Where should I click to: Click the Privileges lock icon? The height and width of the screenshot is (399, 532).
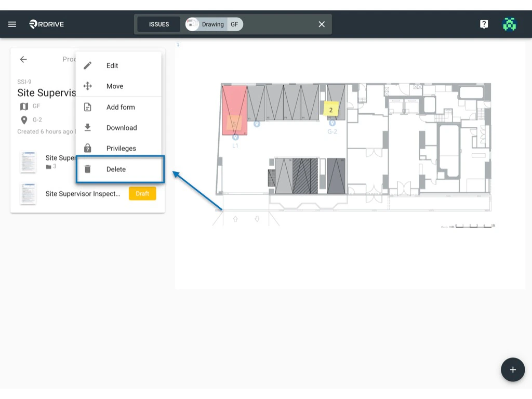87,148
